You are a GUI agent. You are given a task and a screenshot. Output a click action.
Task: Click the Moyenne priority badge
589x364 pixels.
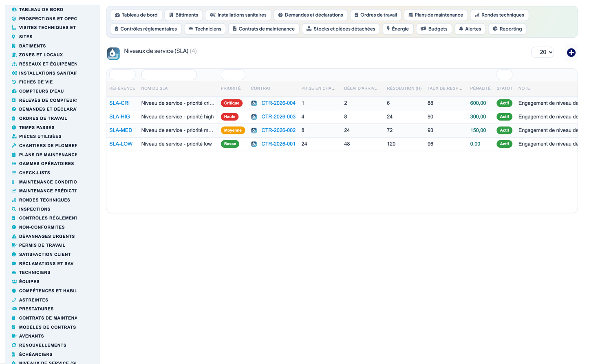click(233, 130)
